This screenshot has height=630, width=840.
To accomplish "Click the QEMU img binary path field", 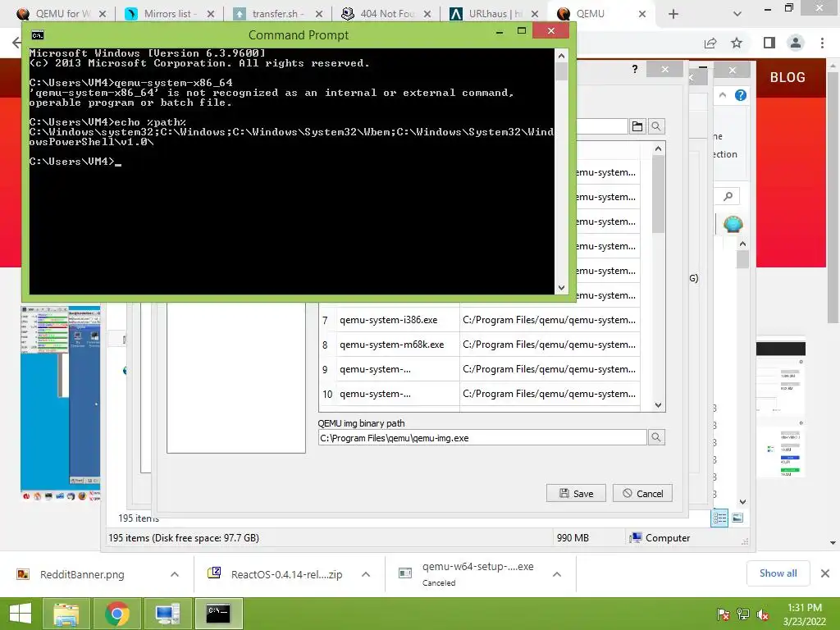I will coord(482,438).
